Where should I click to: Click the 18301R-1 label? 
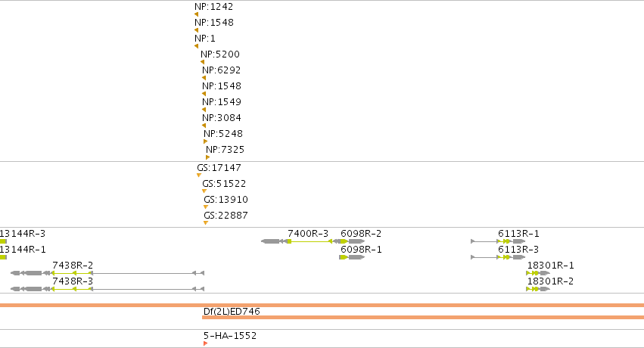(551, 266)
